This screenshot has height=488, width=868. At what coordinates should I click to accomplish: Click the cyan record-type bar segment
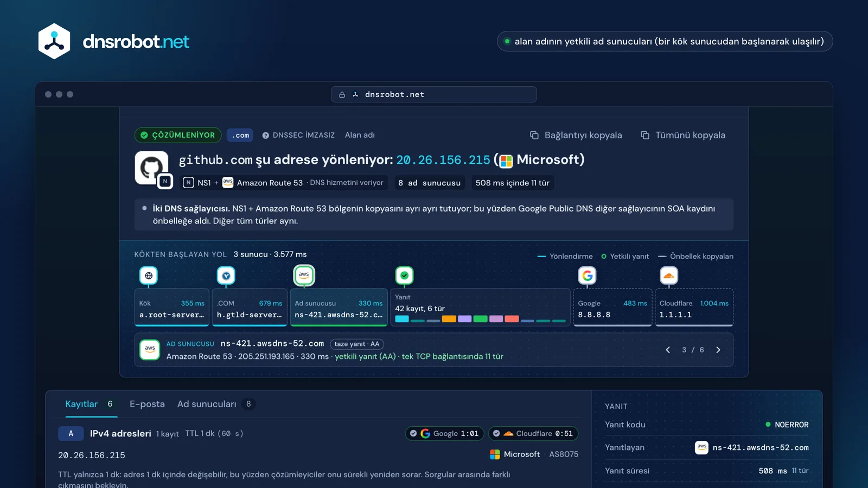coord(402,319)
